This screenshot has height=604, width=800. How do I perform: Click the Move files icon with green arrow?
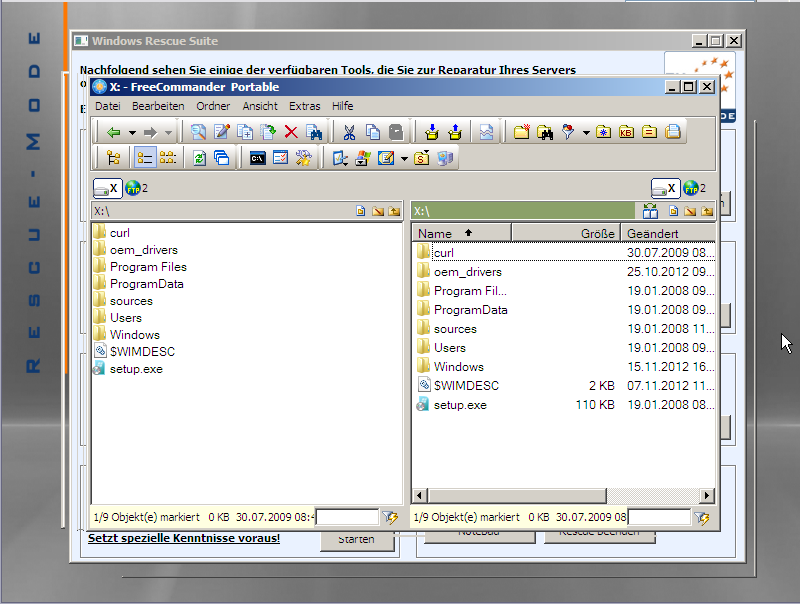point(268,132)
